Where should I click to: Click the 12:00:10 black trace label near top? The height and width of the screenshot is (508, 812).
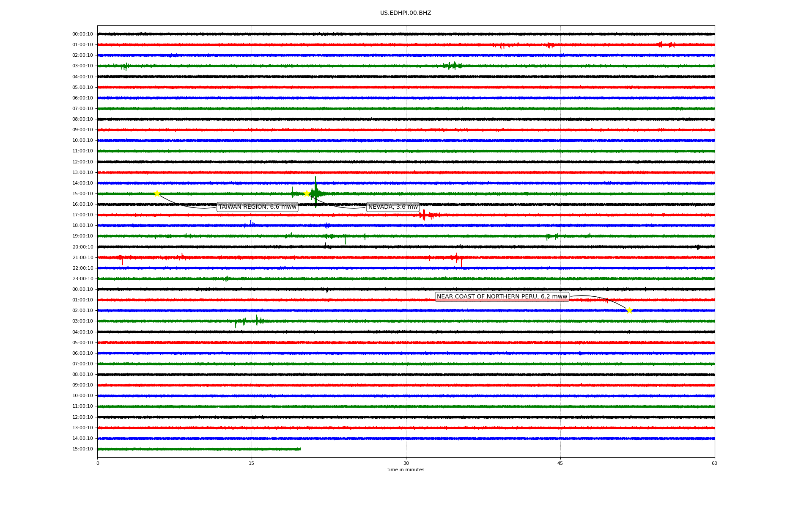82,162
